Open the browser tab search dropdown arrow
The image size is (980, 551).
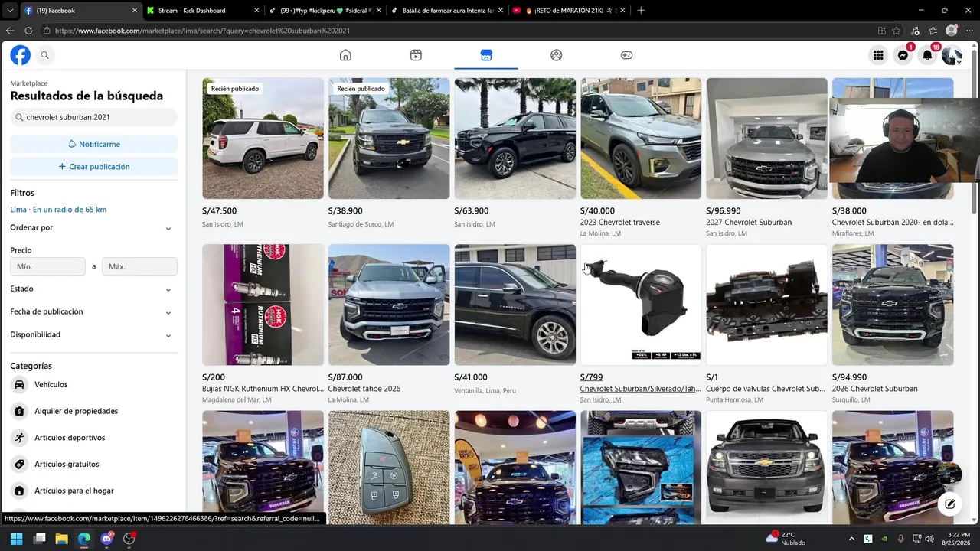pyautogui.click(x=9, y=11)
